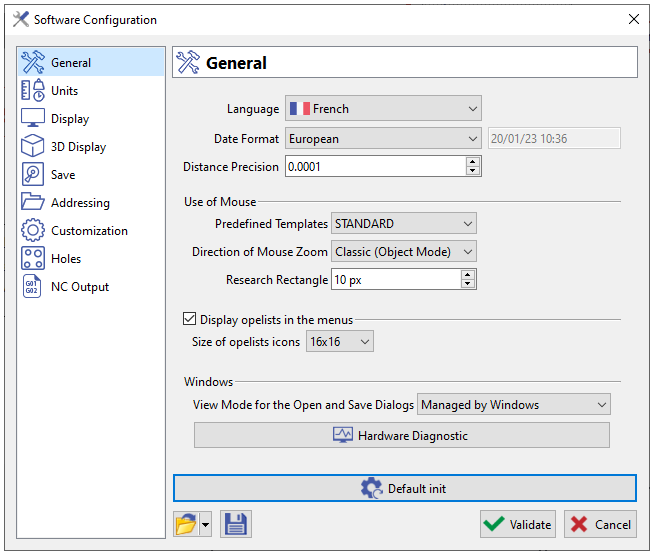Open Direction of Mouse Zoom dropdown

point(403,252)
